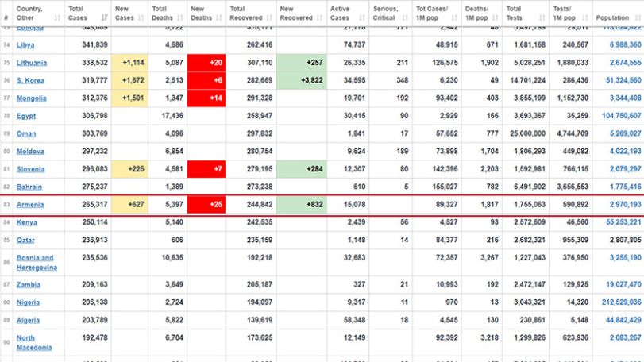The image size is (644, 362).
Task: Click Population column header sort
Action: pyautogui.click(x=638, y=17)
